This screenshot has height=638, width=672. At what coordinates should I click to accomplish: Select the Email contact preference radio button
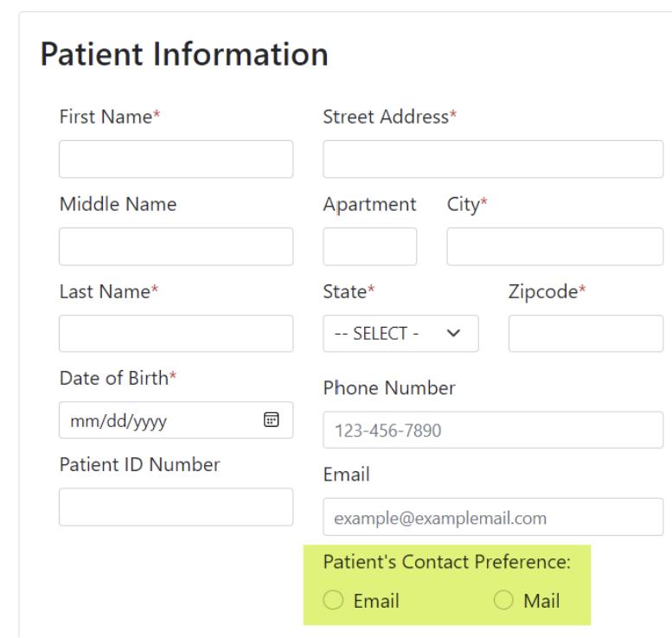pos(331,600)
